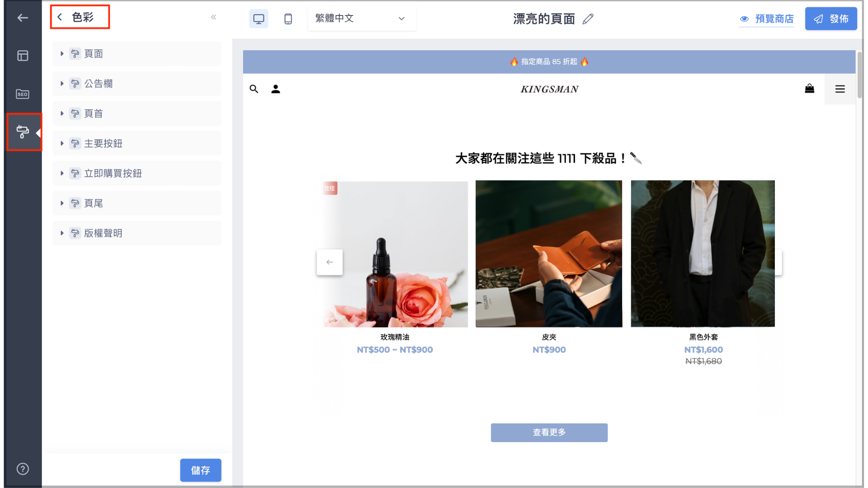Click the account person icon in storefront
868x488 pixels.
pyautogui.click(x=276, y=89)
